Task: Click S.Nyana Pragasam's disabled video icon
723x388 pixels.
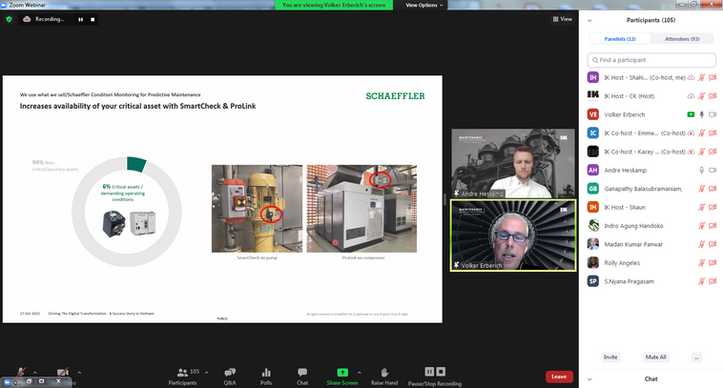Action: click(x=712, y=281)
